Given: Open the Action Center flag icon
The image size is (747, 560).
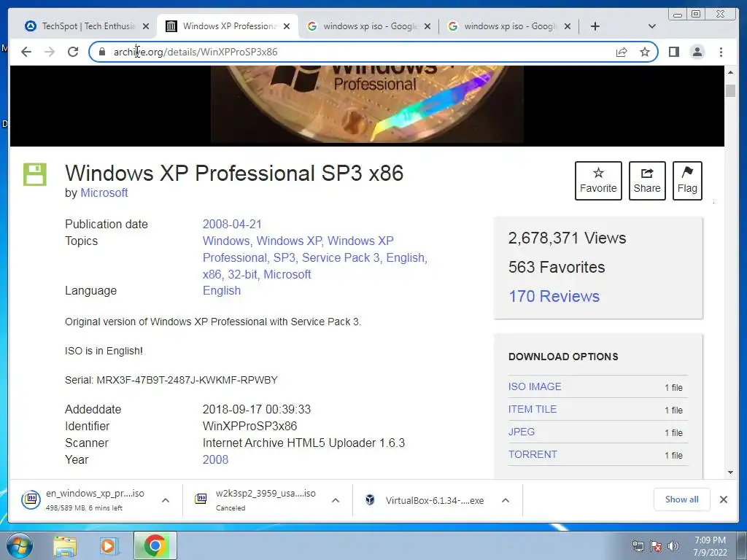Looking at the screenshot, I should click(x=656, y=546).
